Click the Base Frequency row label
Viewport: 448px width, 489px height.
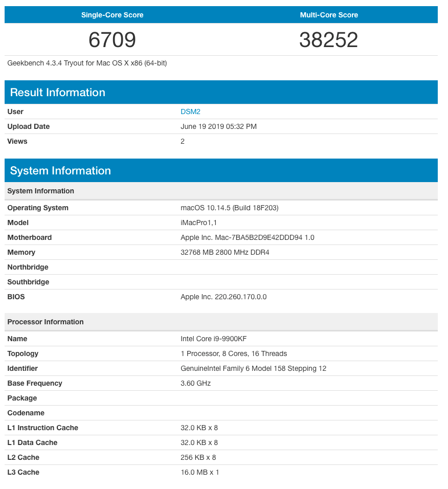(35, 383)
